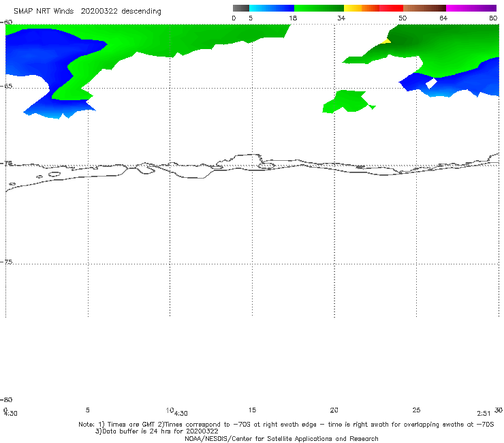Screen dimensions: 504x443
Task: Select the green segment of the color bar
Action: (319, 8)
